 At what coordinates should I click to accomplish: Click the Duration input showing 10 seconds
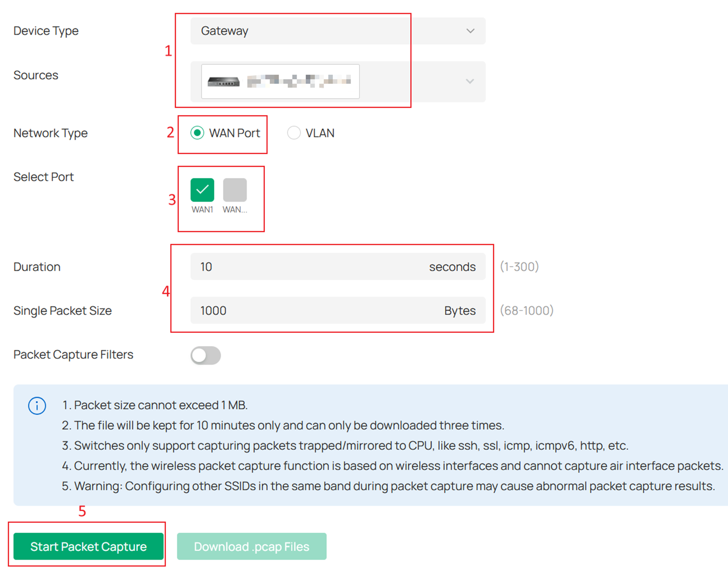338,267
